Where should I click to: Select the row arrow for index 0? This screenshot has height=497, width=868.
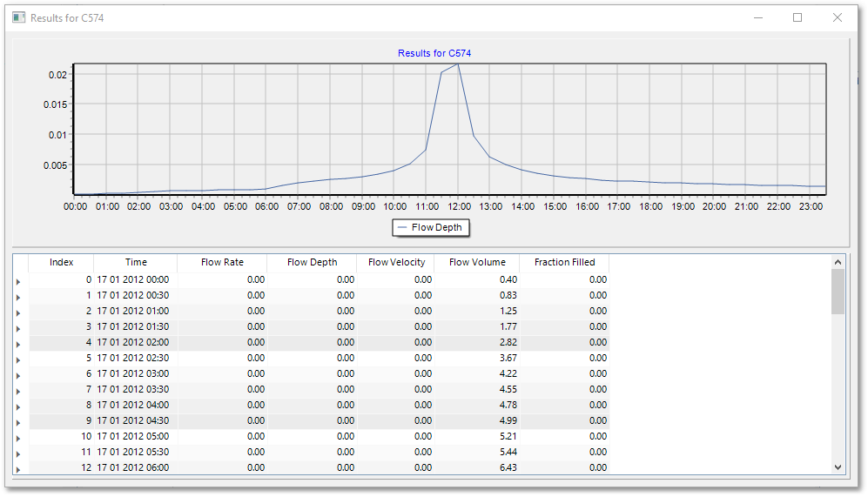coord(18,282)
